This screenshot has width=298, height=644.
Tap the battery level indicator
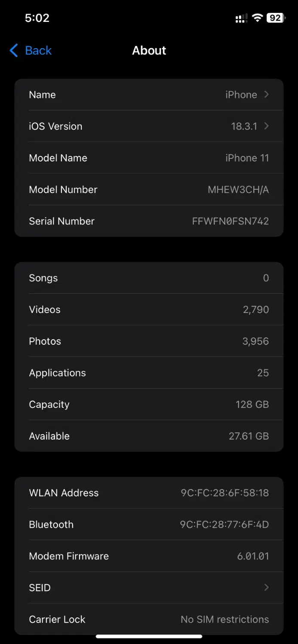pos(276,18)
